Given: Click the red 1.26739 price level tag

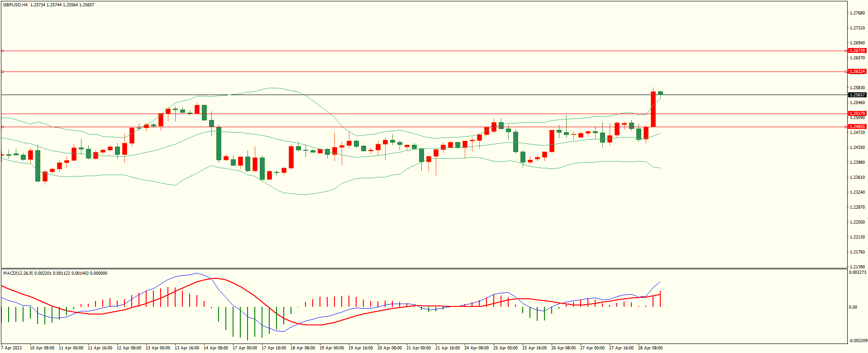Looking at the screenshot, I should tap(857, 51).
